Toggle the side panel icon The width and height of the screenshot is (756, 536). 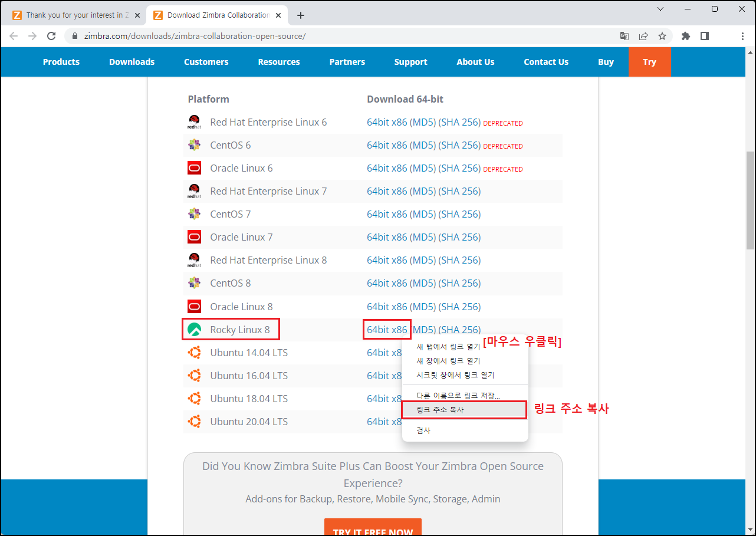(x=704, y=36)
